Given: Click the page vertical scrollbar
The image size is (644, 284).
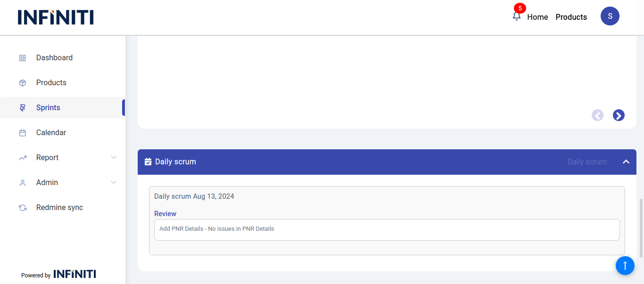Looking at the screenshot, I should click(x=641, y=228).
